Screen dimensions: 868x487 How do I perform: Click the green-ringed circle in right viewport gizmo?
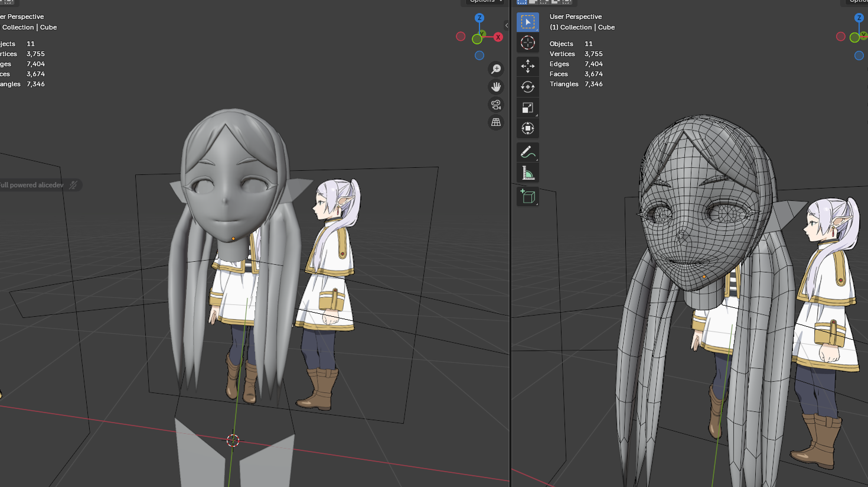click(854, 38)
